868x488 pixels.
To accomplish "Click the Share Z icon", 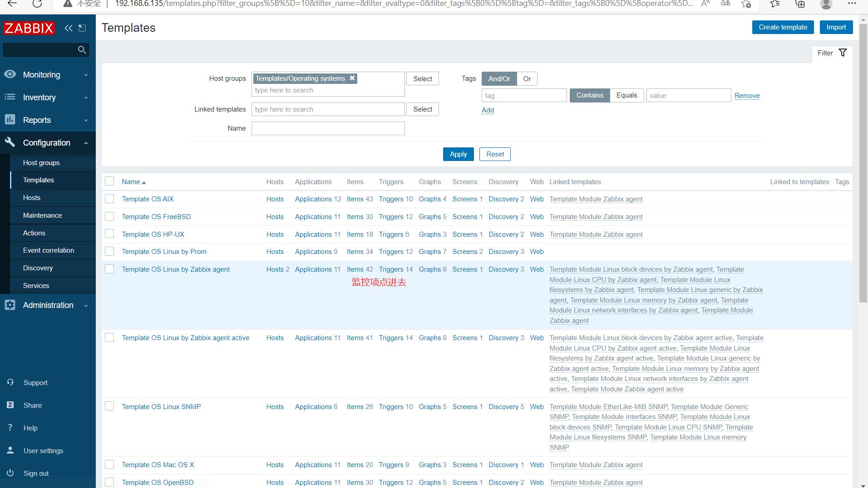I will pos(10,405).
